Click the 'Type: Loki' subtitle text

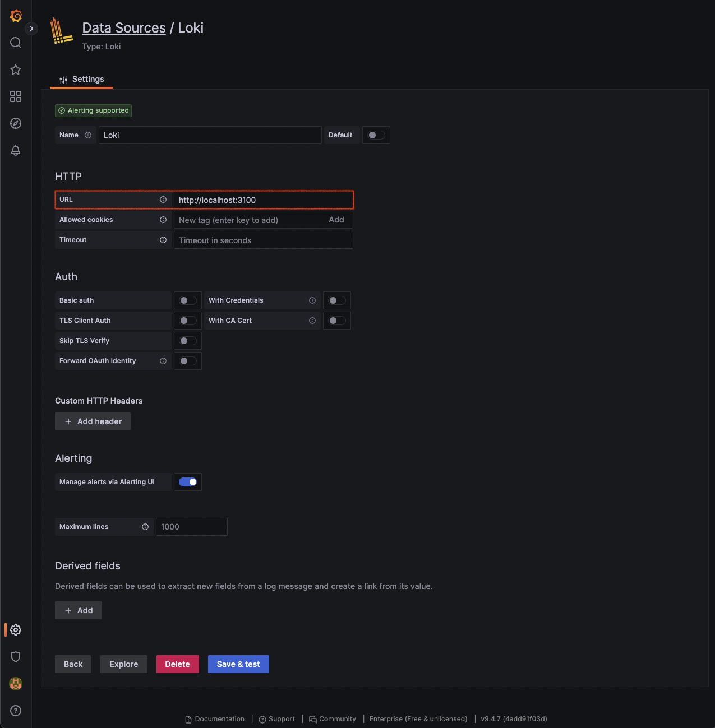pos(102,47)
